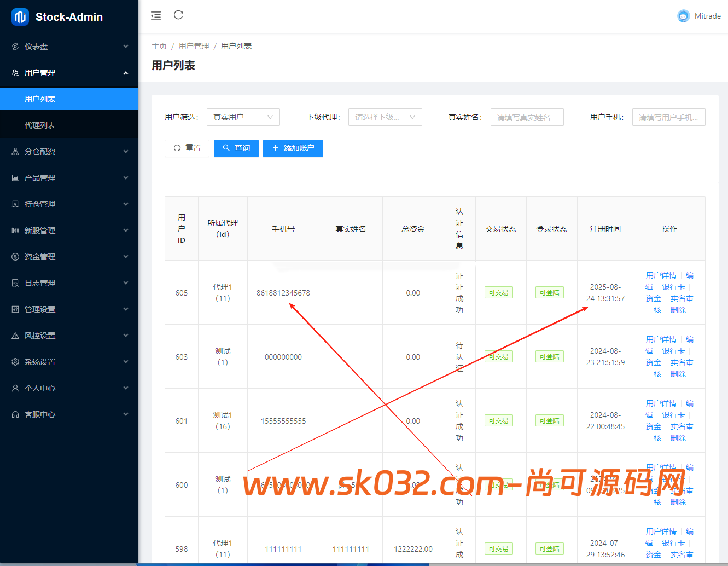Viewport: 728px width, 566px height.
Task: Expand the 产品管理 sidebar menu
Action: (x=69, y=178)
